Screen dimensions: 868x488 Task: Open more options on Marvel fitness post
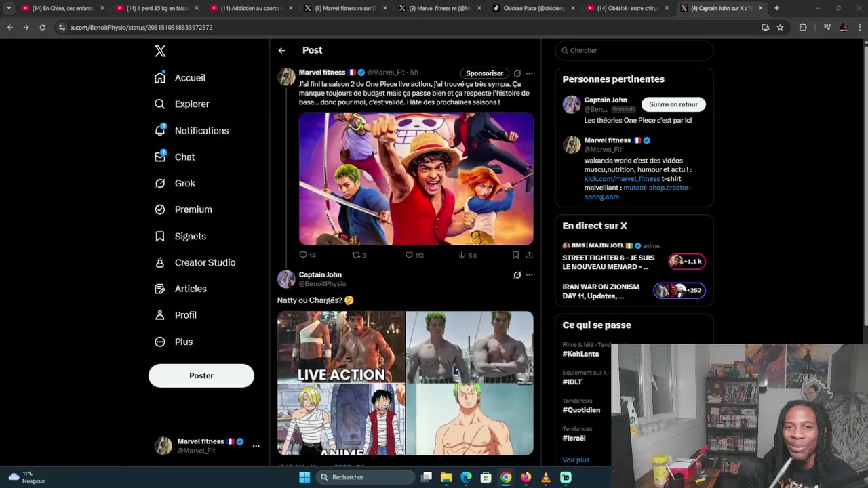click(529, 73)
